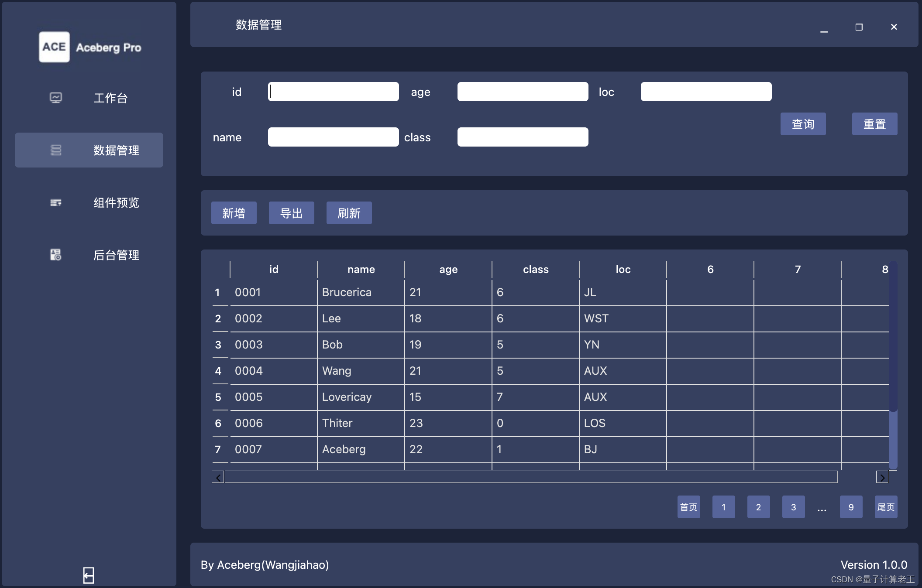Click the horizontal scrollbar track under table
The width and height of the screenshot is (922, 588).
531,477
